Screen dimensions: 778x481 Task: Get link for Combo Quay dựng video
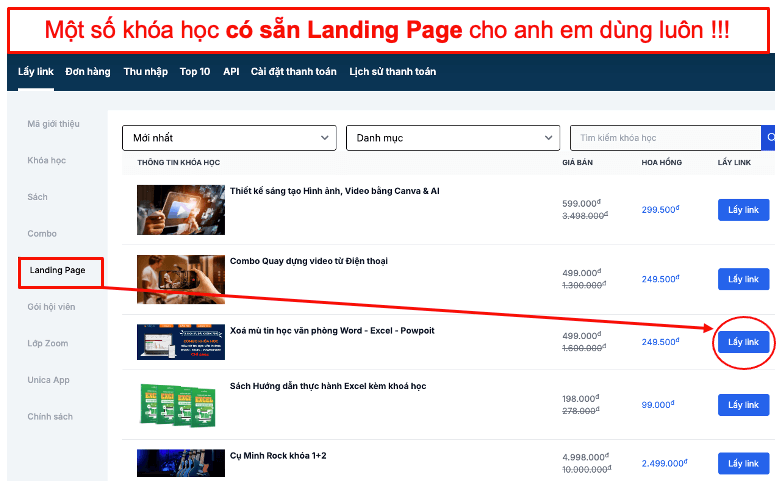[x=743, y=279]
